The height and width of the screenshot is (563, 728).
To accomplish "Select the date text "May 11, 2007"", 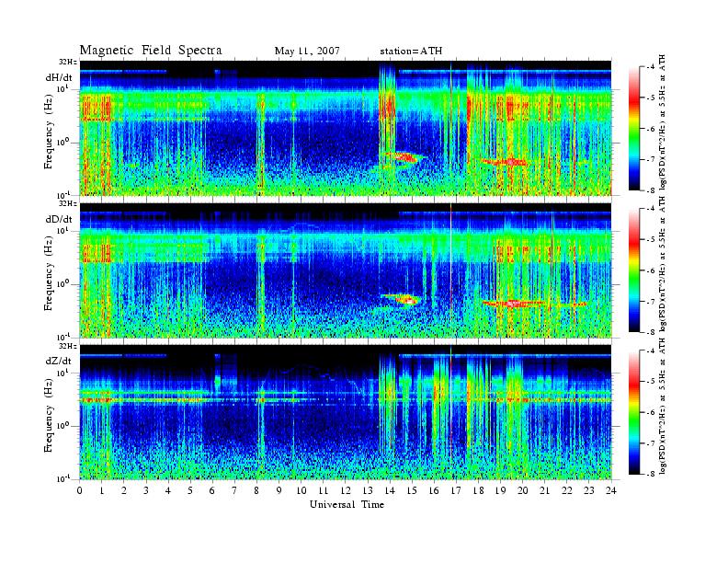I will 307,52.
